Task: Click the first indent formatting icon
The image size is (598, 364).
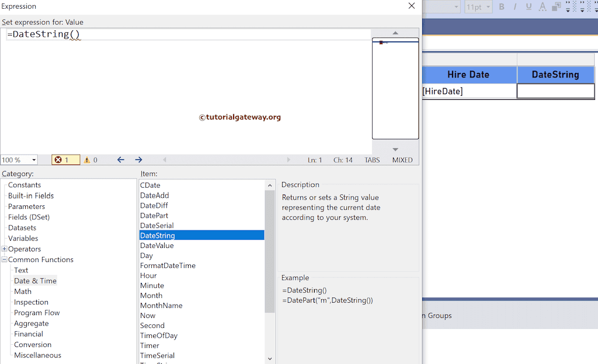Action: [x=568, y=6]
